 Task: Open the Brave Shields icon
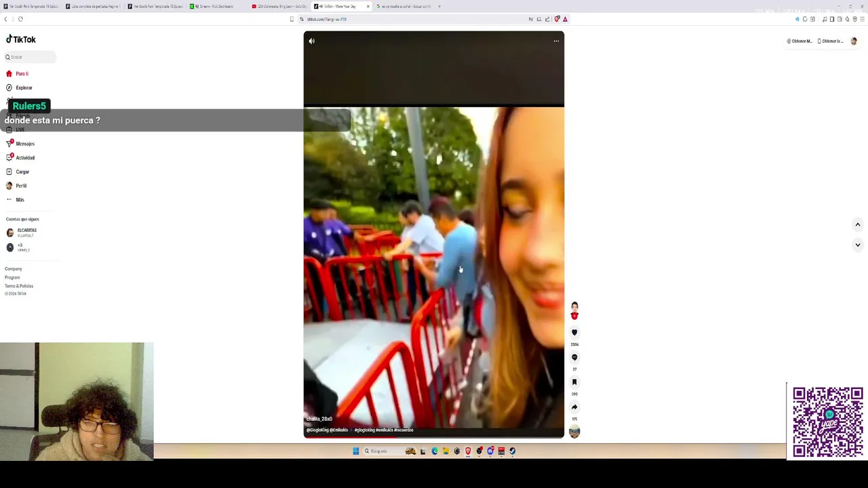pos(557,19)
